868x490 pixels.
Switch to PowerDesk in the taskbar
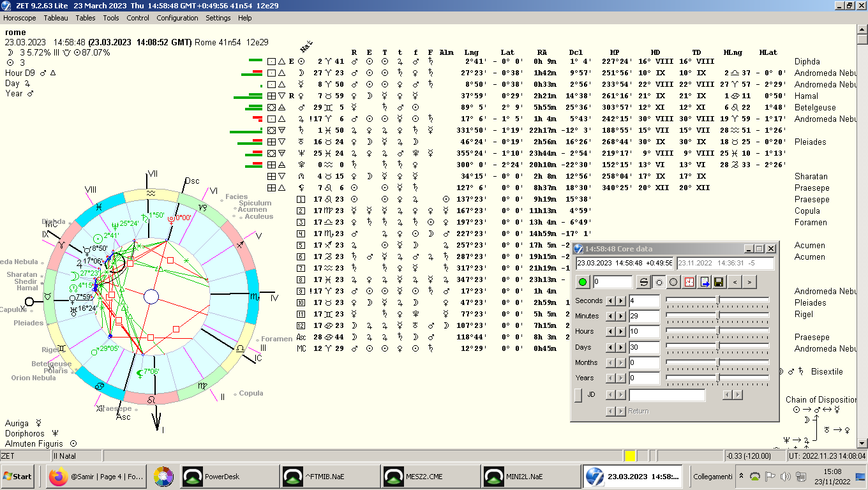point(228,476)
